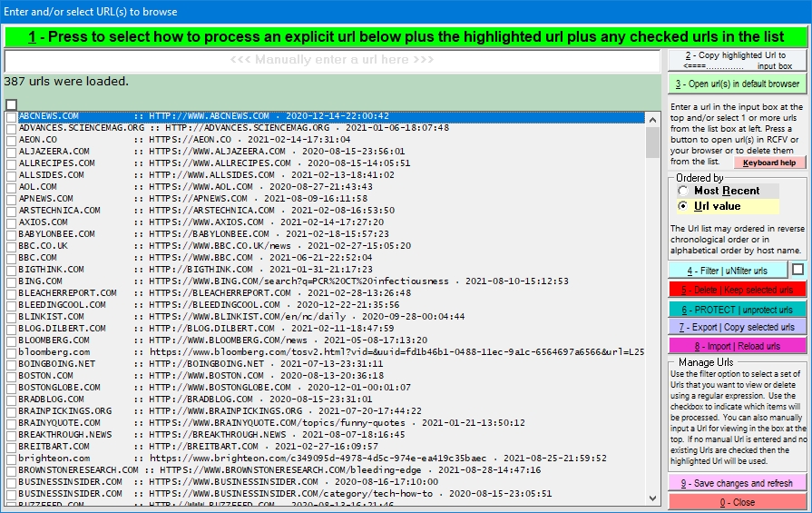Viewport: 812px width, 513px height.
Task: Select the BUSINESSINSIDER.COM tech-how-to row
Action: [x=331, y=494]
